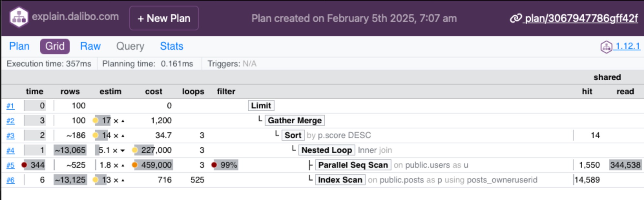Open the 1.12.1 version link

coord(628,46)
